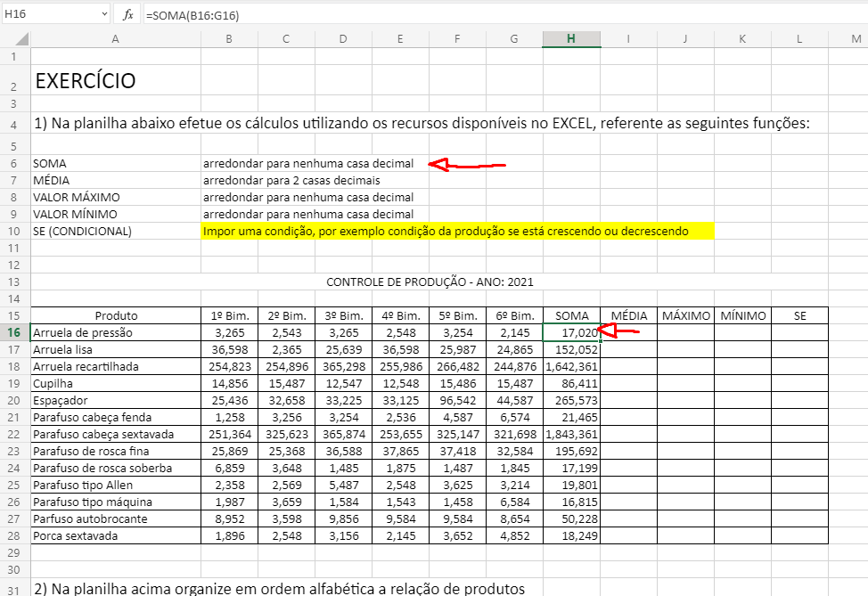Screen dimensions: 868x596
Task: Select column B header
Action: pos(229,38)
